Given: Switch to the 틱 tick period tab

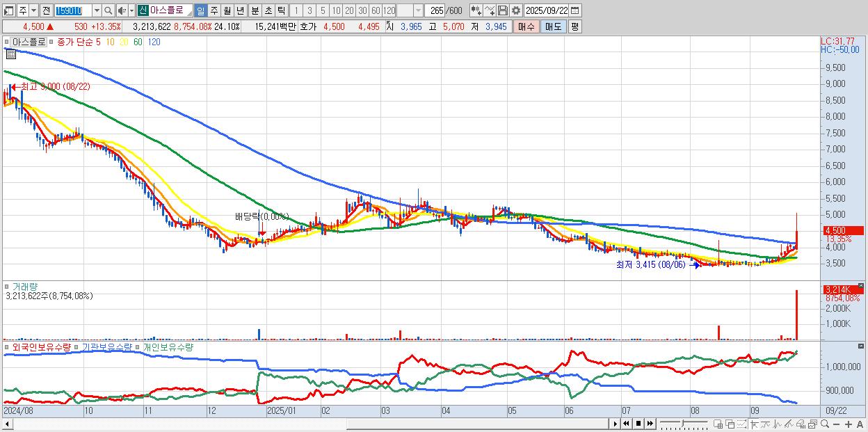Looking at the screenshot, I should click(x=281, y=10).
